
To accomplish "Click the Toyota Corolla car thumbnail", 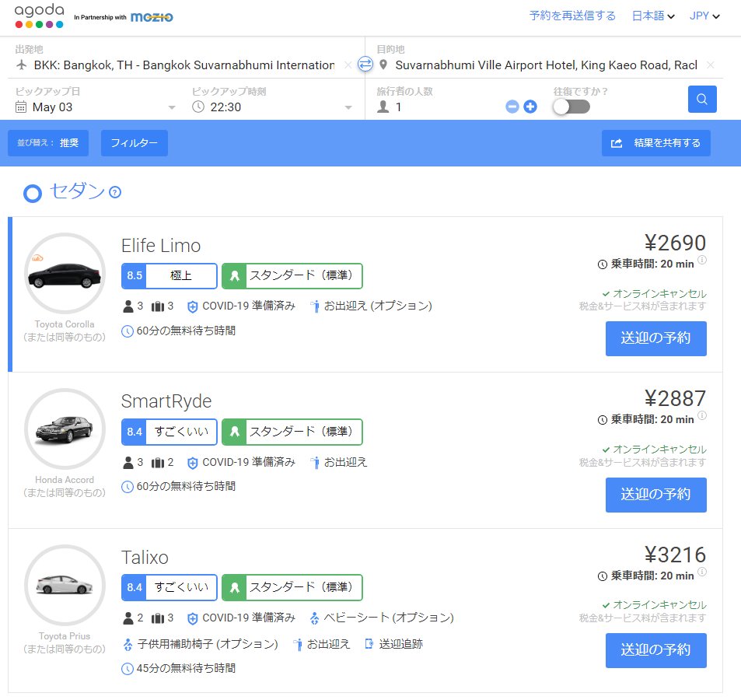I will (x=65, y=274).
